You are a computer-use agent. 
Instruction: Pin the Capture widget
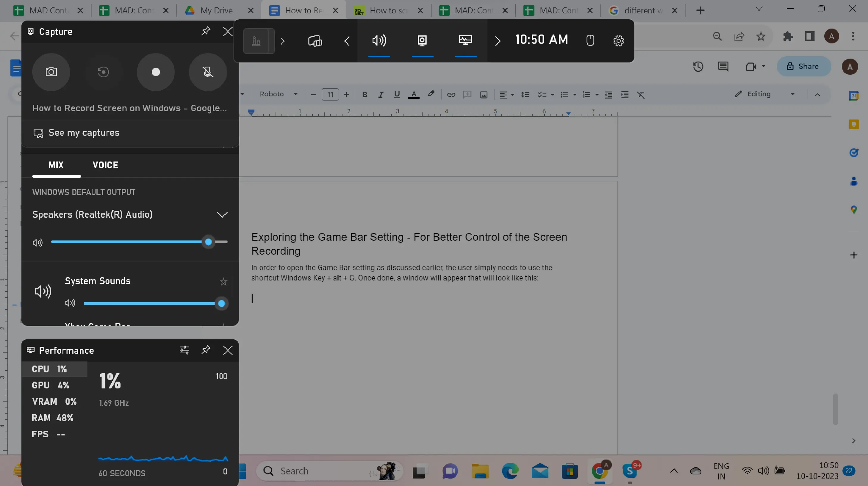pos(206,31)
